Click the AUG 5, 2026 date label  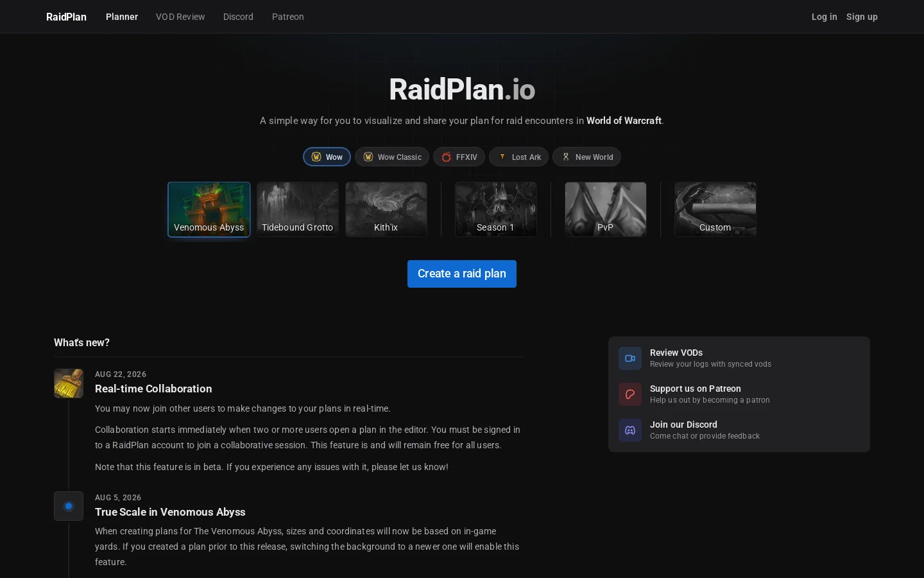pos(118,498)
